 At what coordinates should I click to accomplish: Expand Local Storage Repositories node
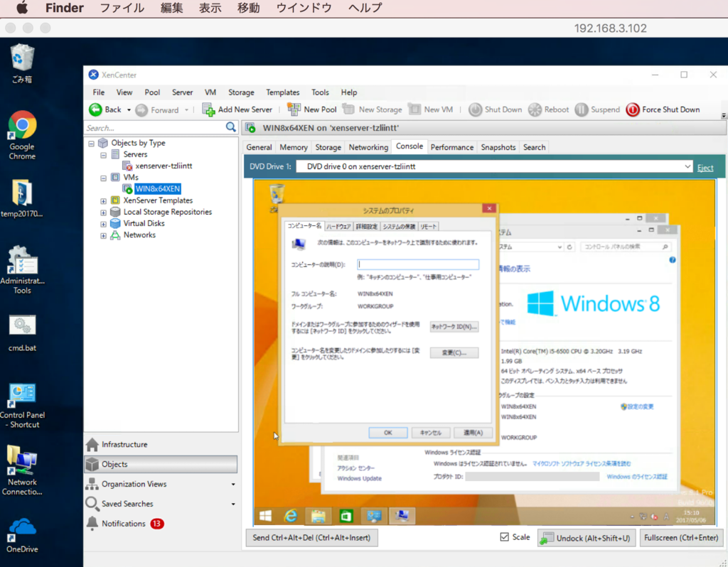pos(104,212)
